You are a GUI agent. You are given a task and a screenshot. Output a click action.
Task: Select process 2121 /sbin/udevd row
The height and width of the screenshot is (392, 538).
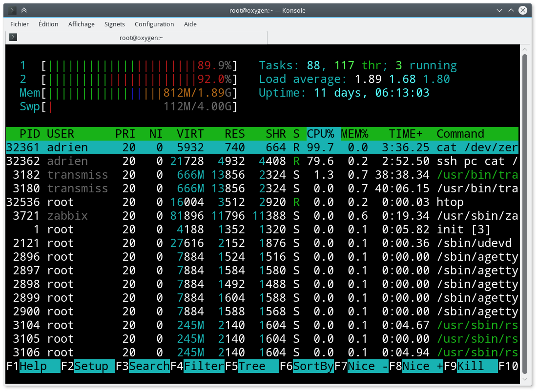point(262,243)
